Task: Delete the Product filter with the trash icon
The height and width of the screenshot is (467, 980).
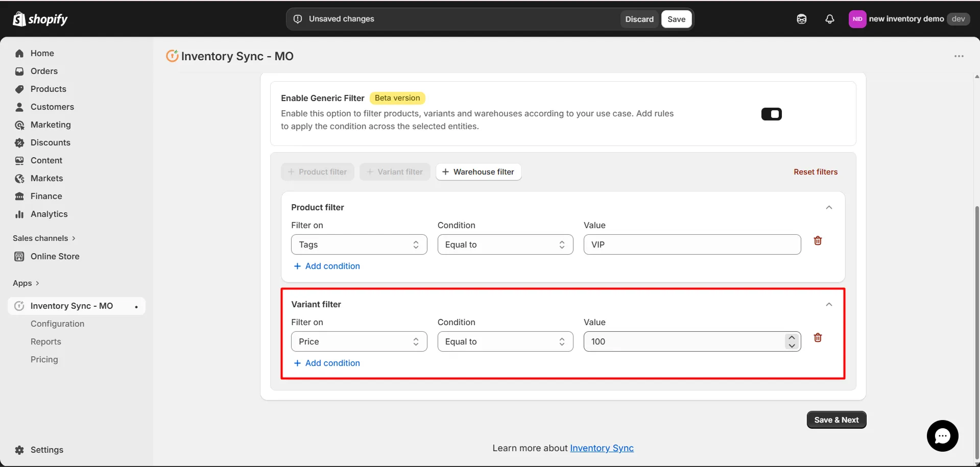Action: (x=818, y=240)
